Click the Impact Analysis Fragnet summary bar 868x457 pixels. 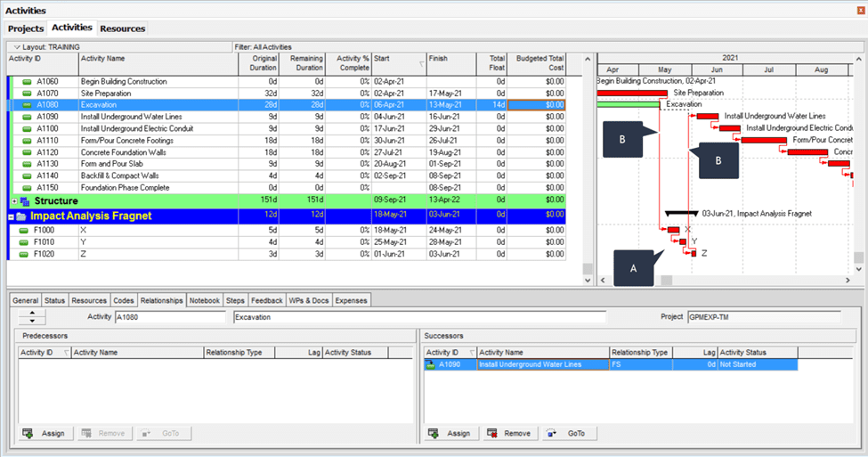[x=681, y=213]
